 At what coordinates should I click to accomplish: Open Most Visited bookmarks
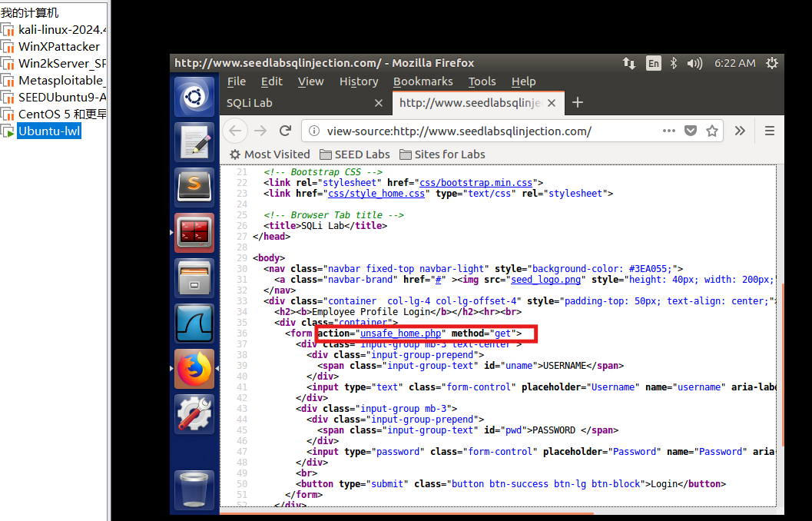point(270,154)
